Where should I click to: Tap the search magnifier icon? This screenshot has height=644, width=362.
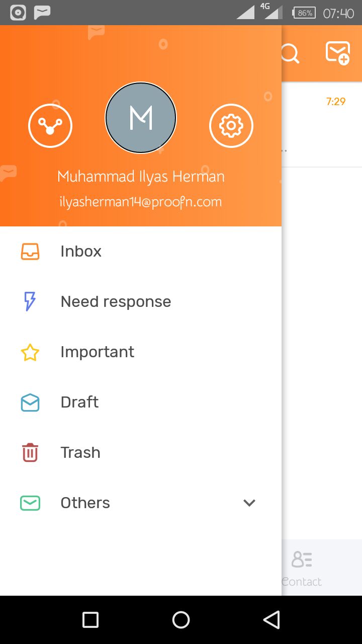291,53
